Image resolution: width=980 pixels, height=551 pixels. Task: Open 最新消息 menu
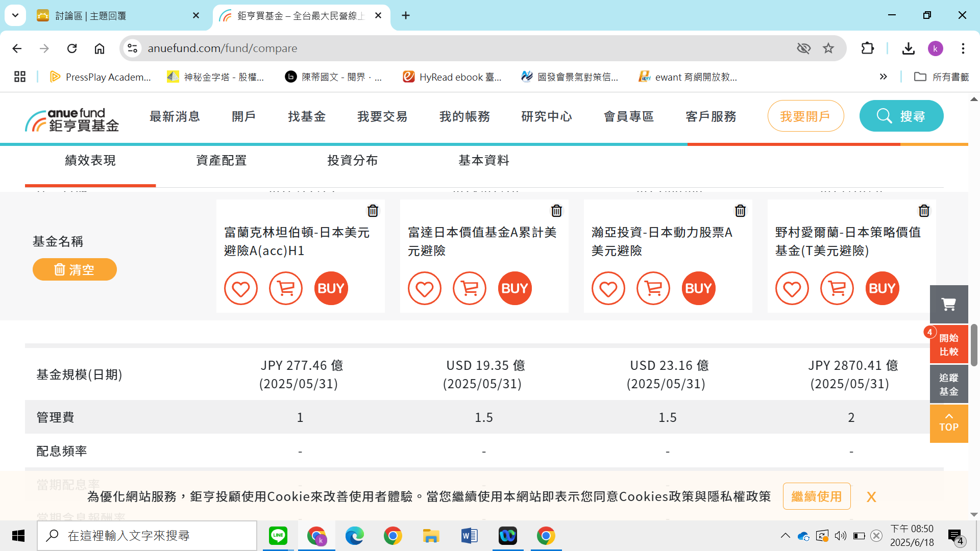coord(175,117)
